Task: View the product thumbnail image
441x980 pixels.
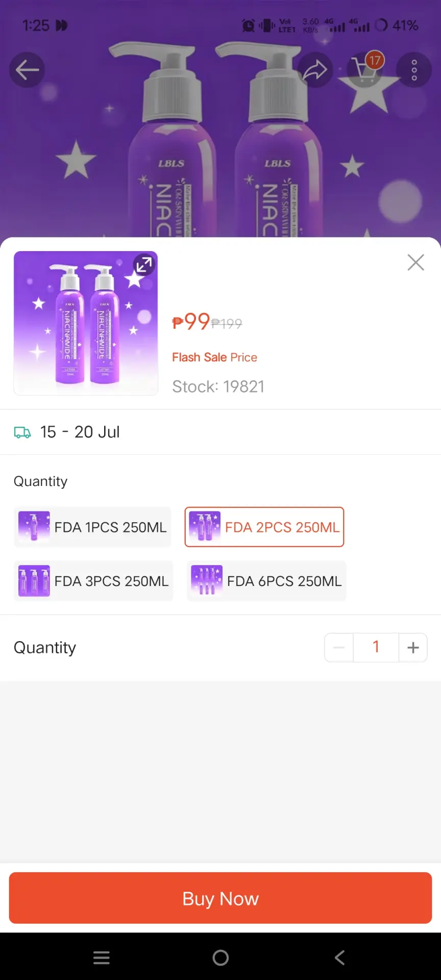Action: [86, 323]
